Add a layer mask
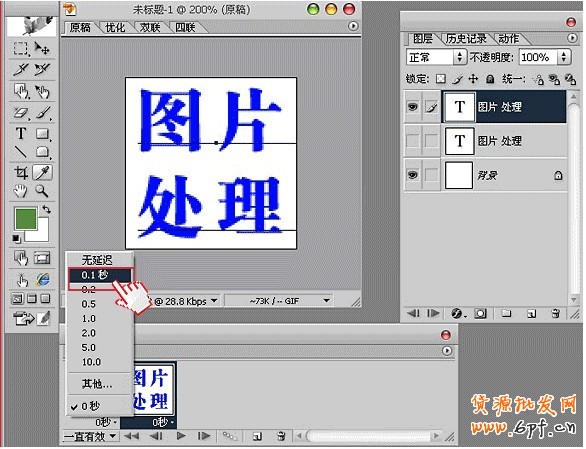Viewport: 586px width, 449px height. 480,313
